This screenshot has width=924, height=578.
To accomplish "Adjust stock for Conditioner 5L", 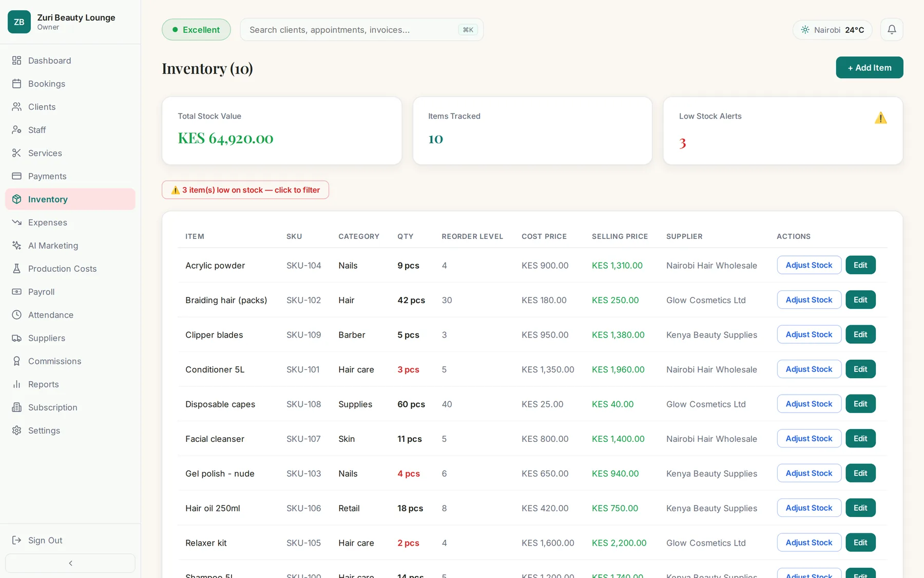I will [x=808, y=369].
